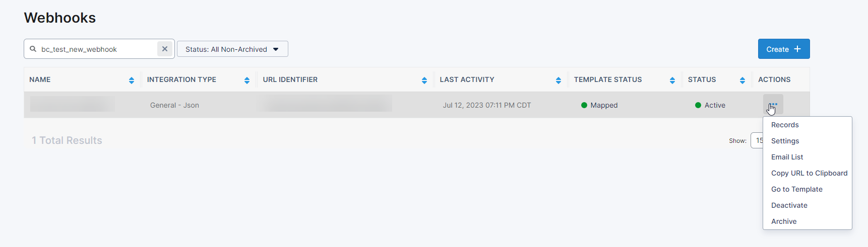
Task: Sort by Last Activity column
Action: (x=559, y=80)
